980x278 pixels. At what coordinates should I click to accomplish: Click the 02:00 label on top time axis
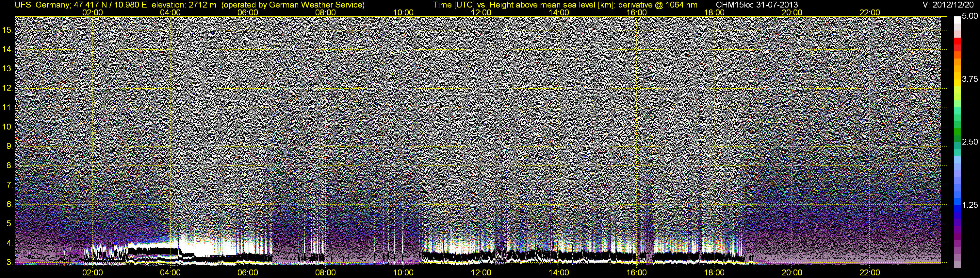pyautogui.click(x=92, y=12)
